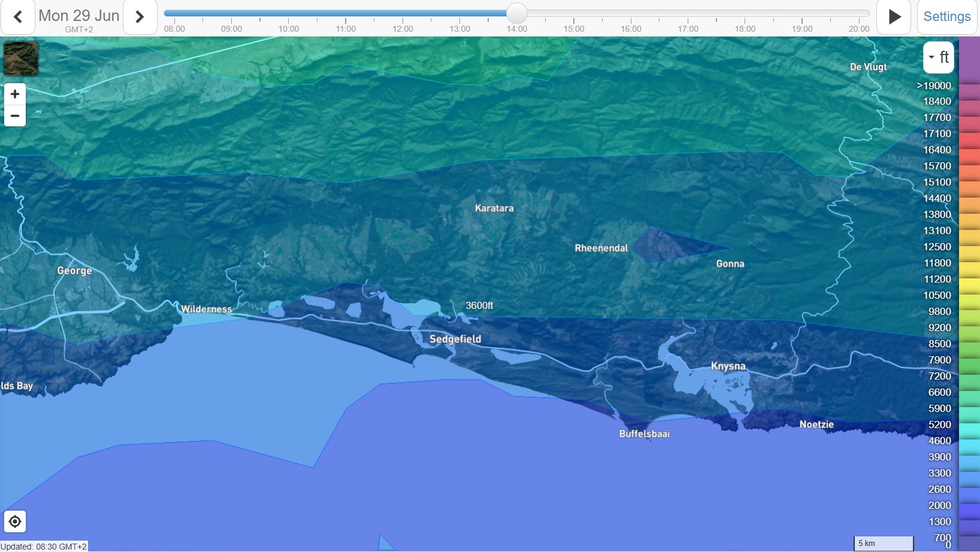Open Settings panel

946,17
